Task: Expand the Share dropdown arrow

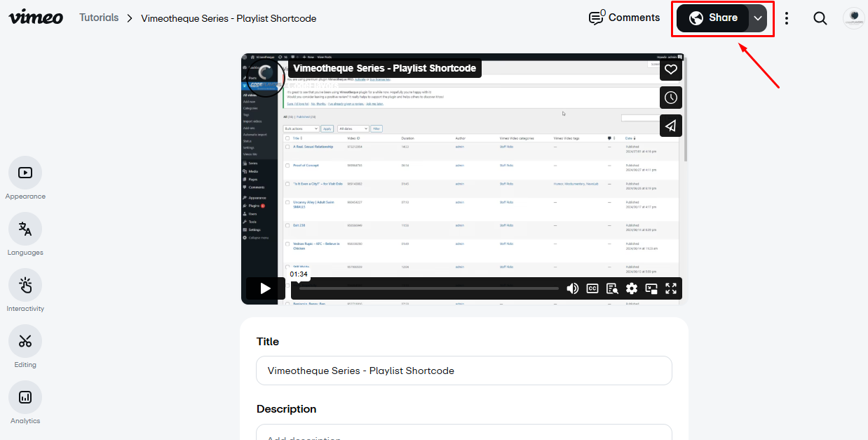Action: pyautogui.click(x=758, y=18)
